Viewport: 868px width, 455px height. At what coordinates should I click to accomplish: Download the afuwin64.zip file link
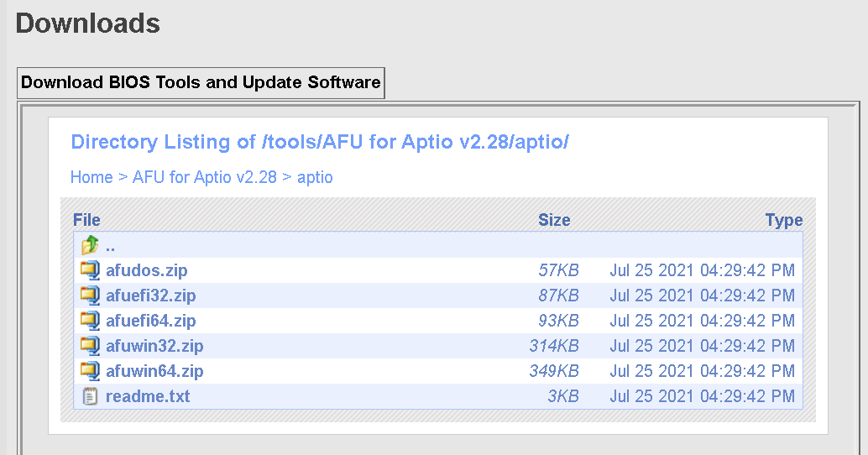click(x=154, y=371)
